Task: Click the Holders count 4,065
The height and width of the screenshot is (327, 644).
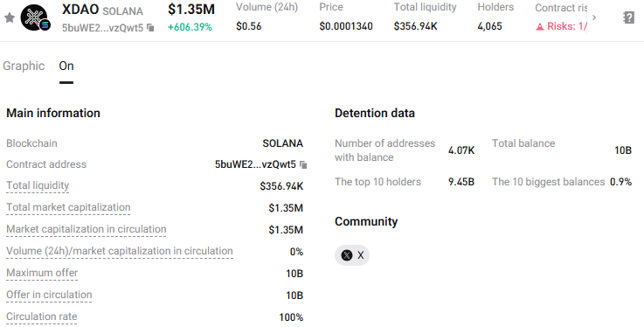Action: coord(489,26)
